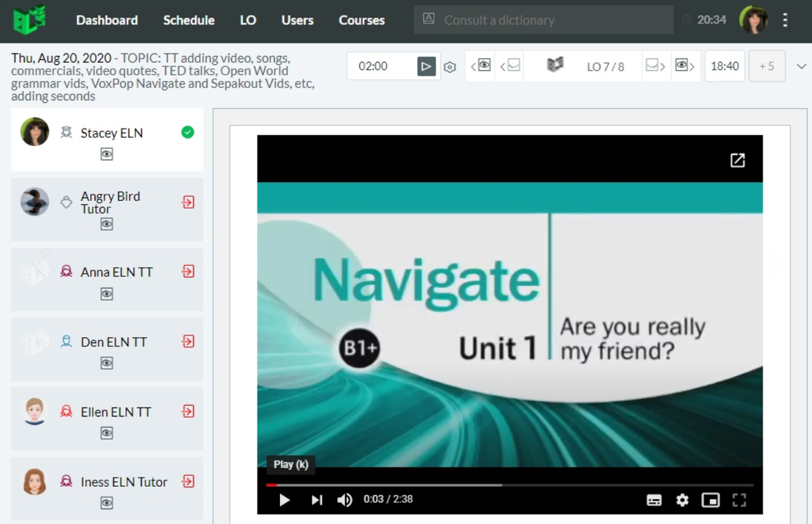Remove Iness ELN Tutor with red exit icon
The height and width of the screenshot is (524, 812).
pos(188,481)
